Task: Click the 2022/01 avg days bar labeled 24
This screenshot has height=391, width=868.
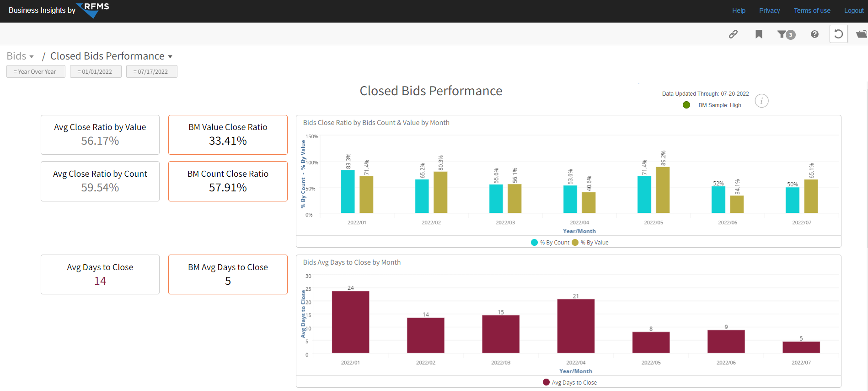Action: coord(350,322)
